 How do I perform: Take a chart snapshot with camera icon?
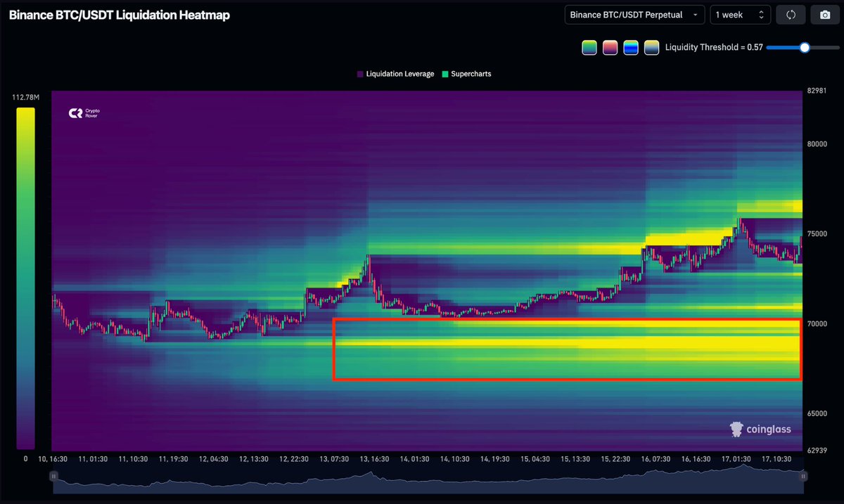coord(825,15)
